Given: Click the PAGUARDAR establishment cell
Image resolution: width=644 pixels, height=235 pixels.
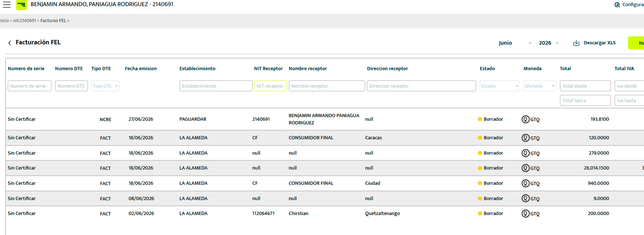Looking at the screenshot, I should click(193, 119).
